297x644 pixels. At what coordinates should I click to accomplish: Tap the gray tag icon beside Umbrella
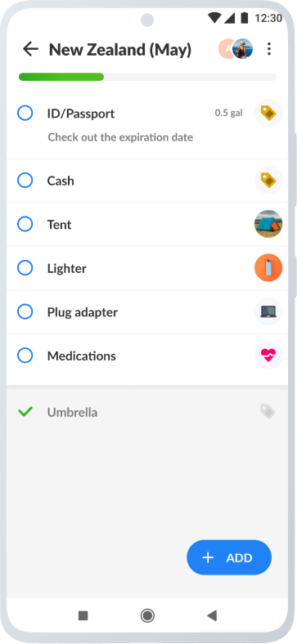[268, 412]
